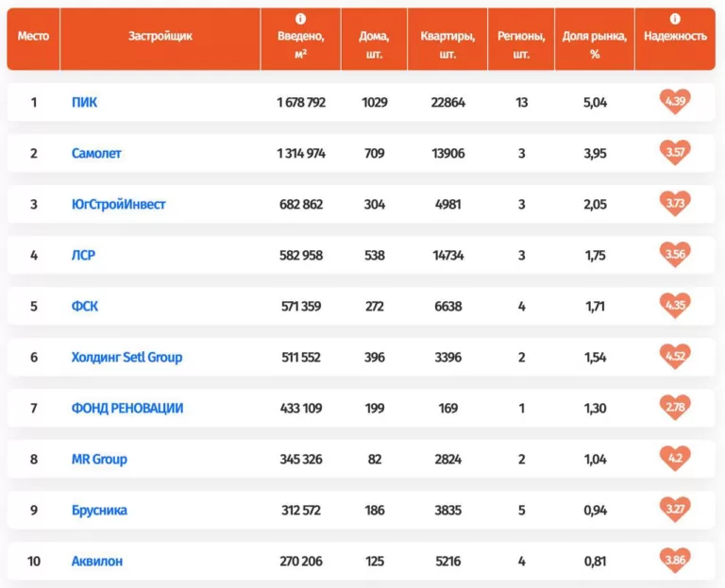The height and width of the screenshot is (588, 725).
Task: Follow the ЛСР developer link
Action: [83, 255]
